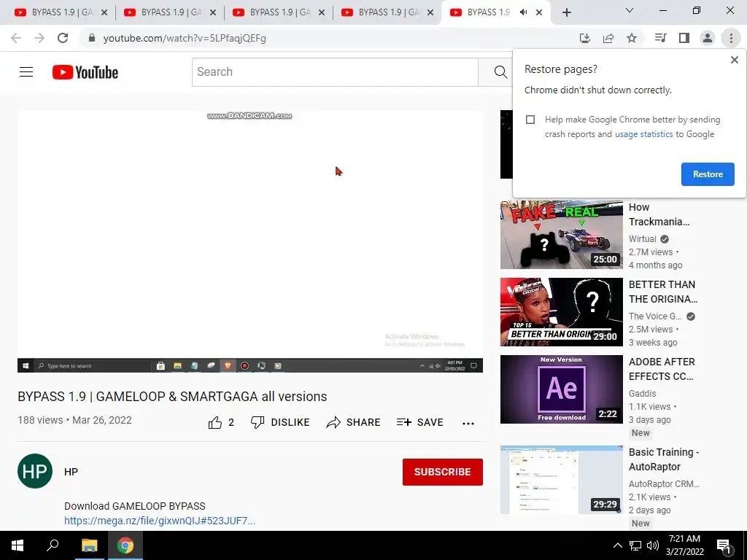Open the Chrome profile avatar

point(708,38)
